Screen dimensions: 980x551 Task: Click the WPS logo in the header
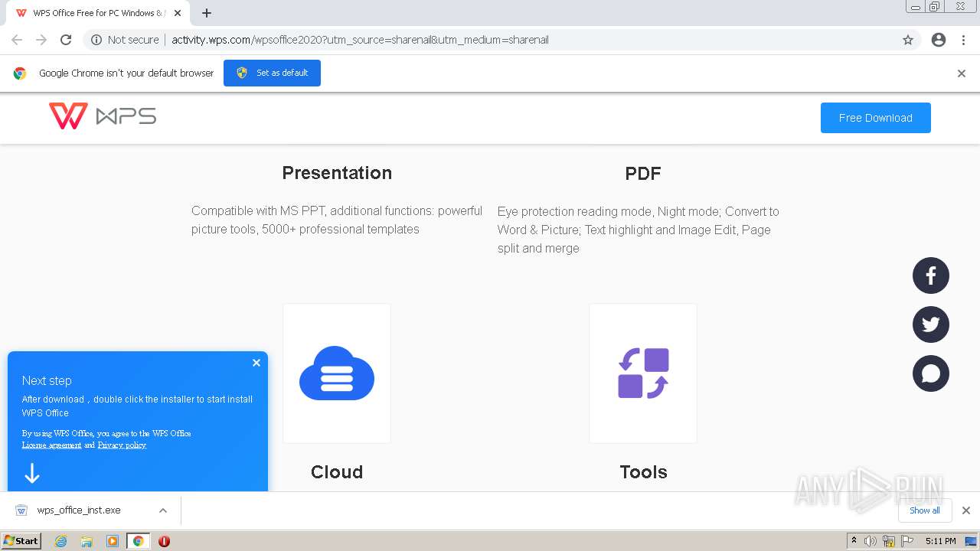point(103,116)
